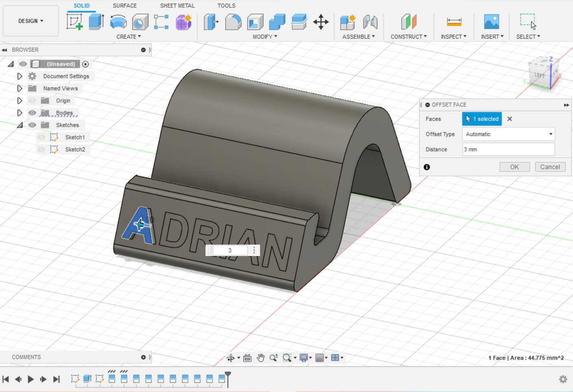Select the Combine tool
The height and width of the screenshot is (392, 573).
pyautogui.click(x=277, y=22)
